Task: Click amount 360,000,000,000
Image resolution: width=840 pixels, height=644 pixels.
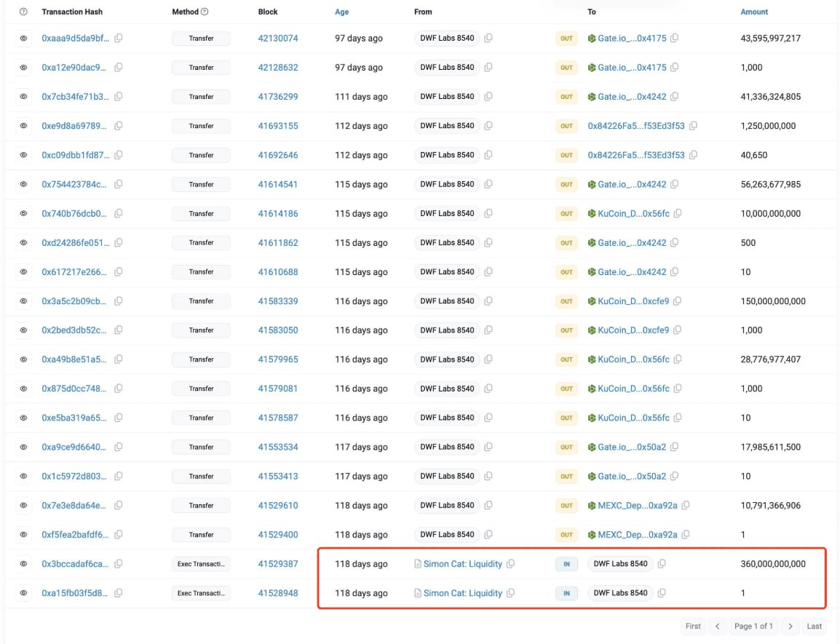Action: coord(773,564)
